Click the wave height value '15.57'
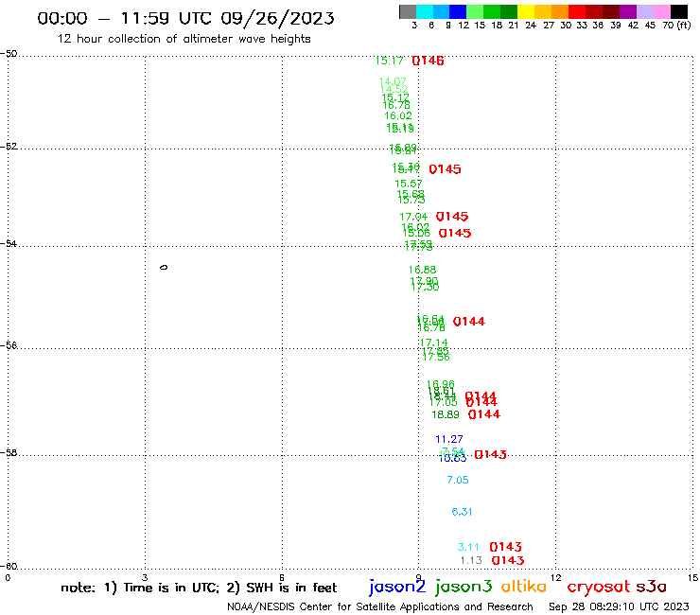This screenshot has width=700, height=615. (x=409, y=184)
